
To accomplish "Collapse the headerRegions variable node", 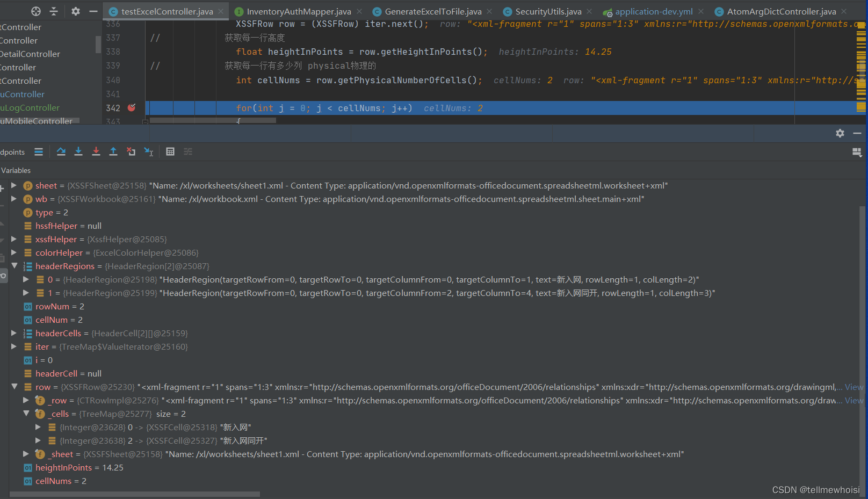I will [x=14, y=266].
